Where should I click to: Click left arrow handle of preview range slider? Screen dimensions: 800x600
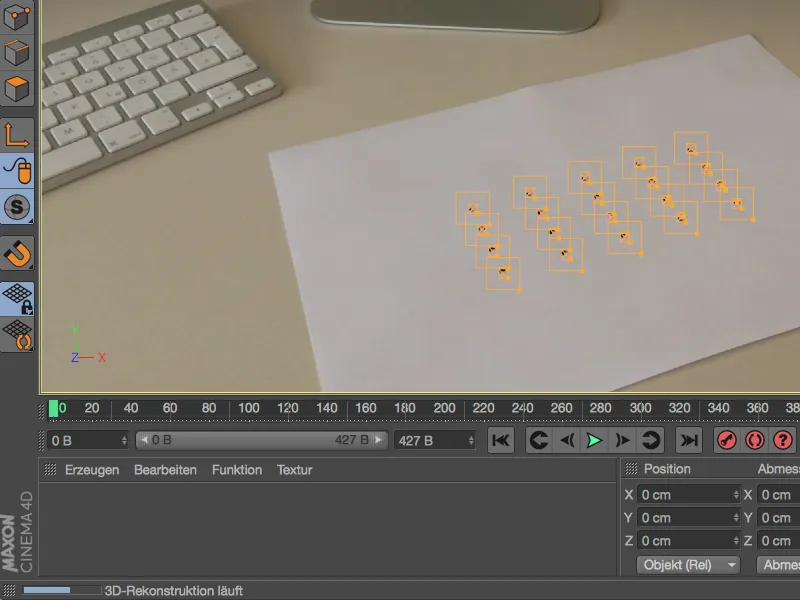(144, 440)
